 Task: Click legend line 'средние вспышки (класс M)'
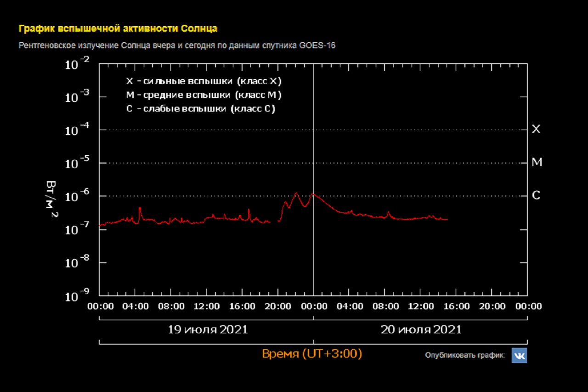click(x=204, y=95)
